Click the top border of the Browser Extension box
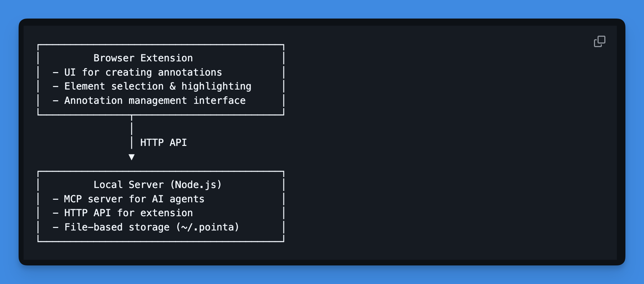The height and width of the screenshot is (284, 644). pos(161,45)
